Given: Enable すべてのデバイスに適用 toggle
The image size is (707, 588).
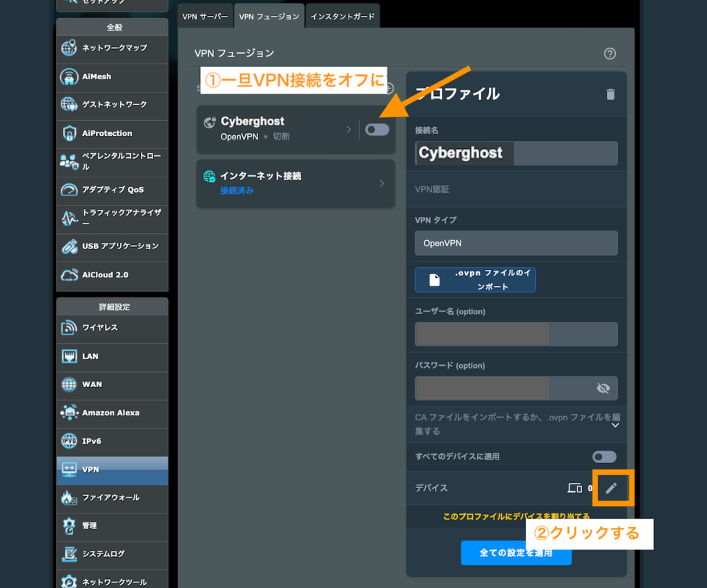Looking at the screenshot, I should click(603, 456).
